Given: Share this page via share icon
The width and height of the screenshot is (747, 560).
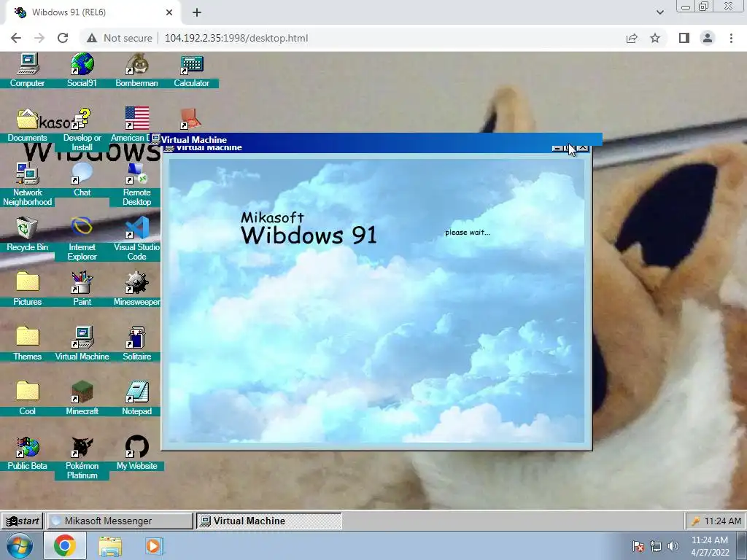Looking at the screenshot, I should [632, 38].
